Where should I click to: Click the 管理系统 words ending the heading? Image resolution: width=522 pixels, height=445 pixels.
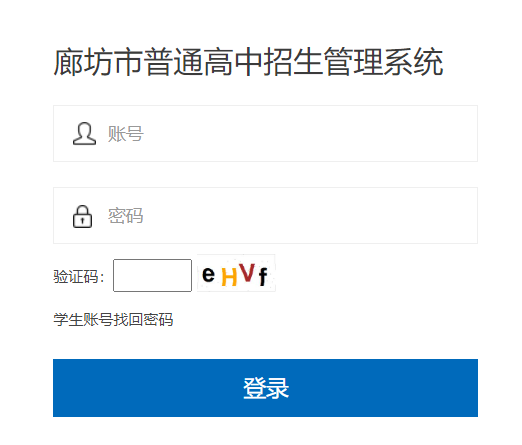383,62
